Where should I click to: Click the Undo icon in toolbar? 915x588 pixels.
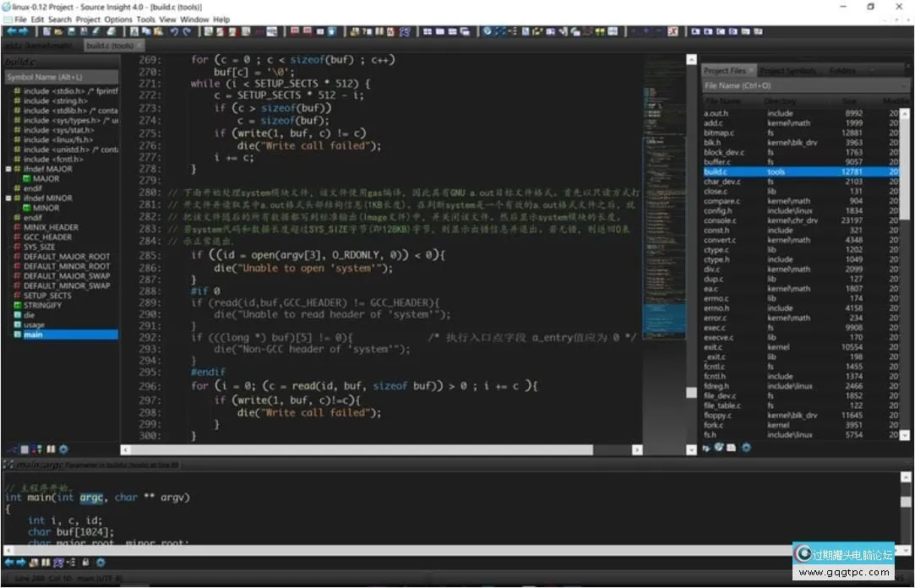tap(173, 32)
